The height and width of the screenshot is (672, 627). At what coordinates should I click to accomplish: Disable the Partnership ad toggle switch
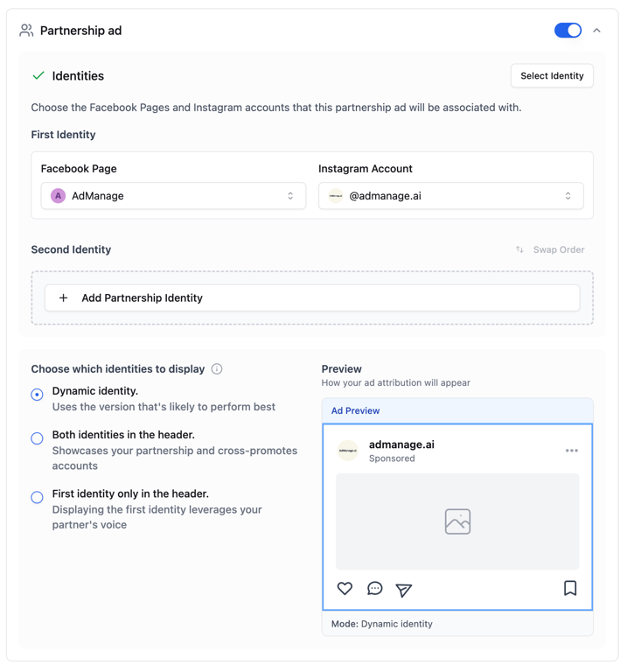pyautogui.click(x=568, y=31)
